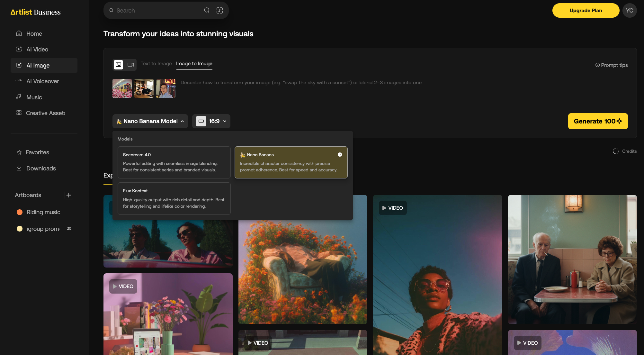Click the Generate 100 button
Screen dimensions: 644x355
point(598,121)
